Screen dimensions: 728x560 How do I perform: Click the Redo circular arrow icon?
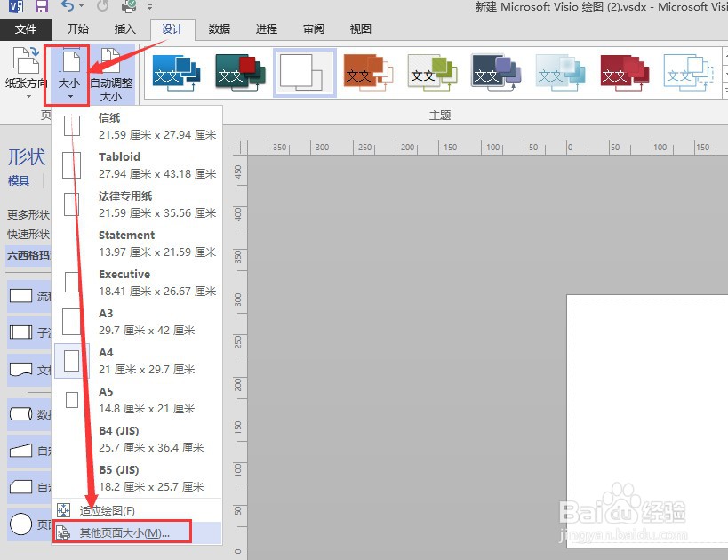101,6
